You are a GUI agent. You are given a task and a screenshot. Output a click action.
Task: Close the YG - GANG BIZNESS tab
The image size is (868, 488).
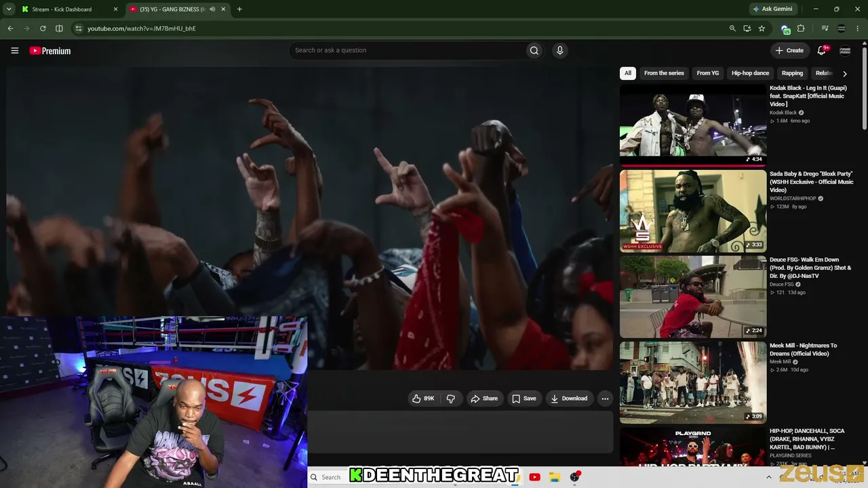(223, 9)
